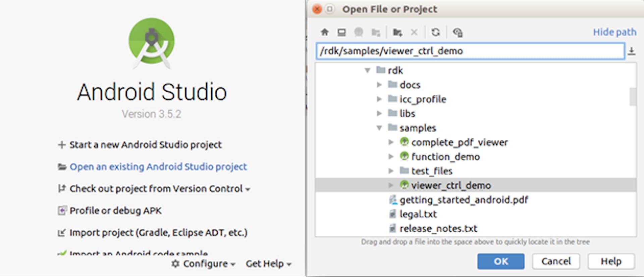
Task: Click the Android icon of function_demo
Action: coord(404,156)
